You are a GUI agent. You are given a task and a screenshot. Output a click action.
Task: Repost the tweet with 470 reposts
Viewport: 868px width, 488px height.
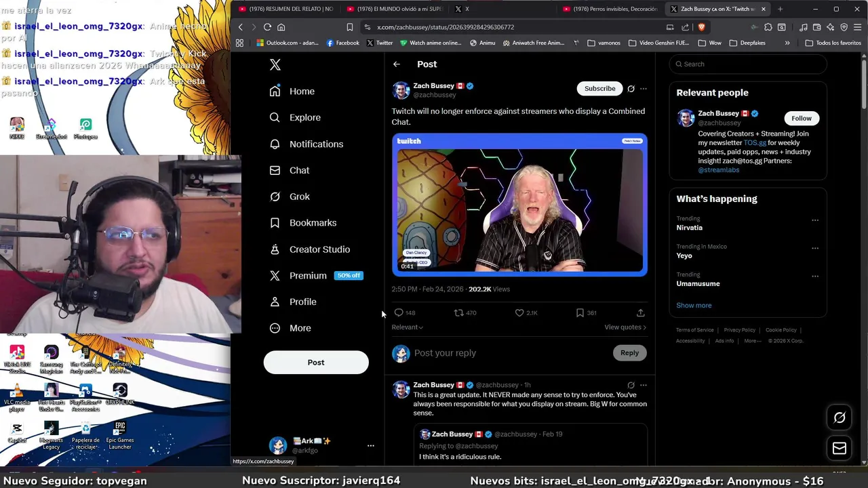[459, 312]
